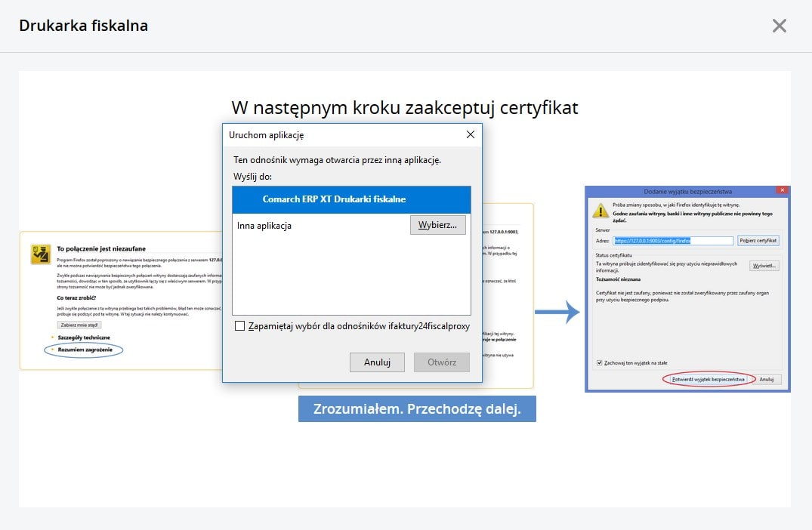Click the yellow untrusted connection warning icon
Image resolution: width=812 pixels, height=530 pixels.
[41, 254]
